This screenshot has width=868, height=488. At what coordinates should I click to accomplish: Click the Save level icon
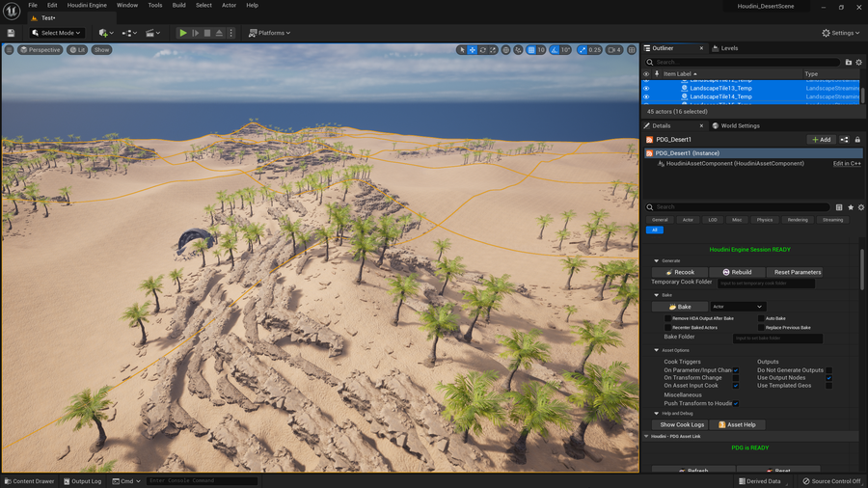coord(11,33)
